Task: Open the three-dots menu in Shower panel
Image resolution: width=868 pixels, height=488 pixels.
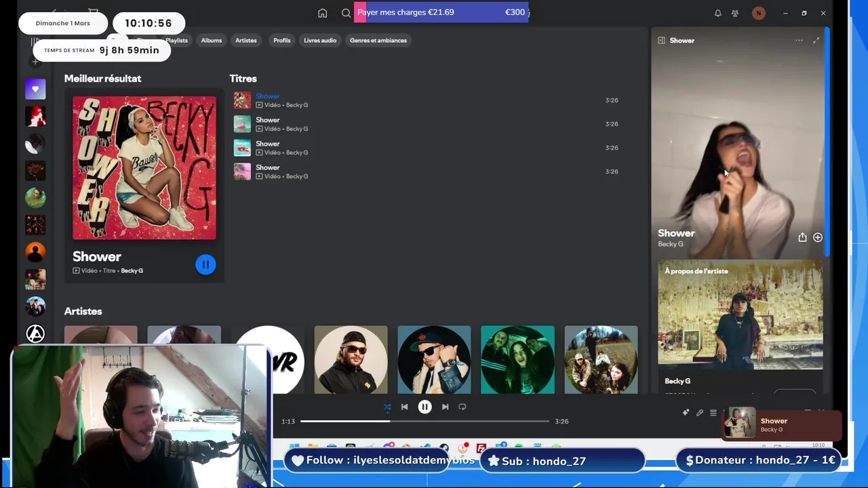Action: pyautogui.click(x=799, y=41)
